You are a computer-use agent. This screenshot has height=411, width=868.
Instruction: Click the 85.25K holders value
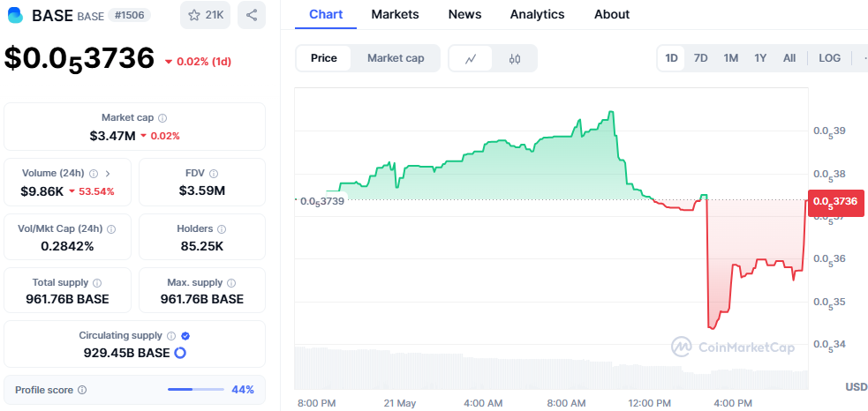(202, 247)
